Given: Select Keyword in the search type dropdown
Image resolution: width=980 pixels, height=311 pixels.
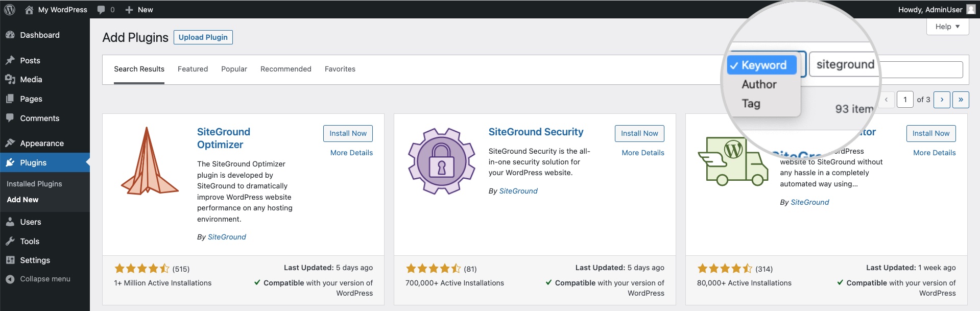Looking at the screenshot, I should [761, 65].
